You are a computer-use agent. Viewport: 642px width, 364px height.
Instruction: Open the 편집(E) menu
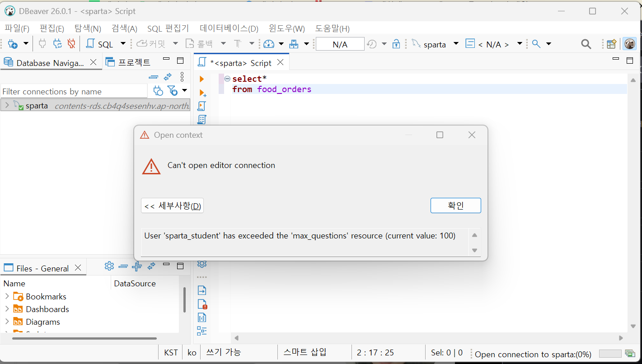click(x=52, y=28)
